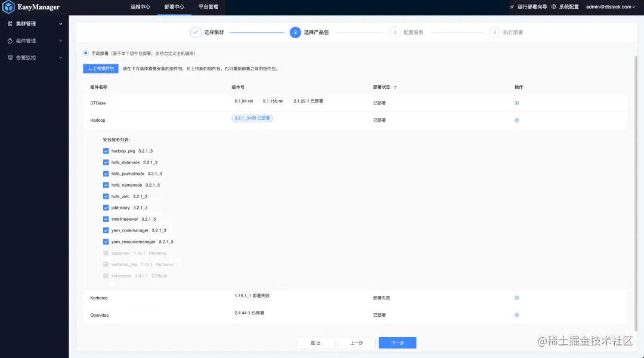This screenshot has width=644, height=358.
Task: Toggle the timelineserver checkbox
Action: (x=106, y=219)
